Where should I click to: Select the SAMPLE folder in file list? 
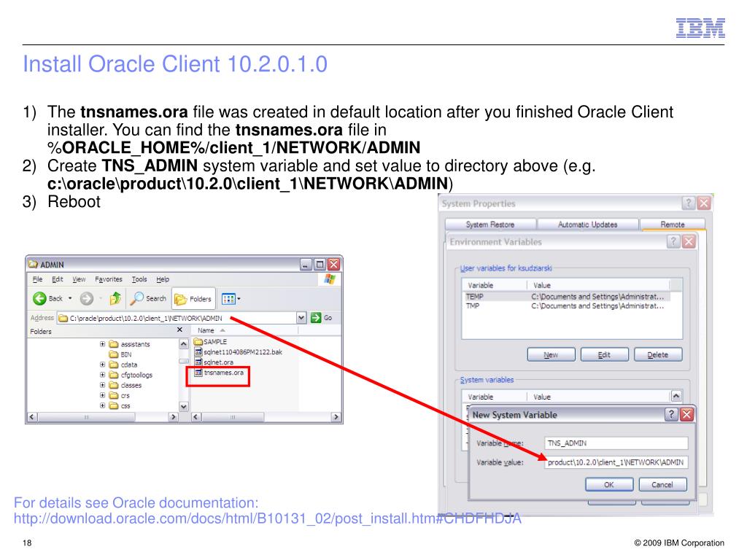(210, 341)
